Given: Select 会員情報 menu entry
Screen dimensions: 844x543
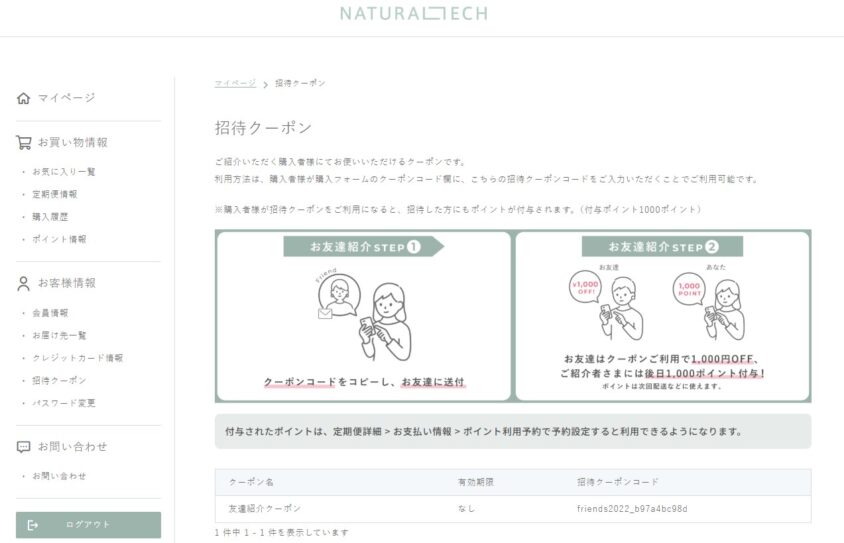Looking at the screenshot, I should pyautogui.click(x=50, y=313).
